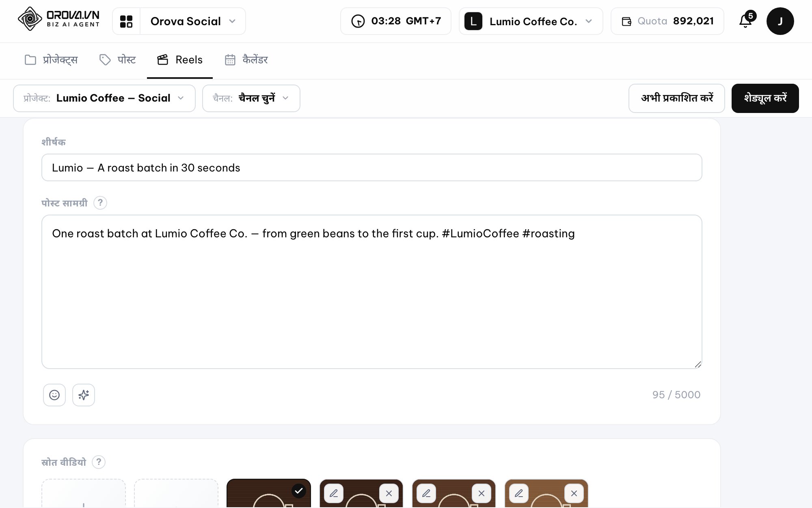Viewport: 812px width, 508px height.
Task: Click the AI sparkle generate icon
Action: click(84, 395)
